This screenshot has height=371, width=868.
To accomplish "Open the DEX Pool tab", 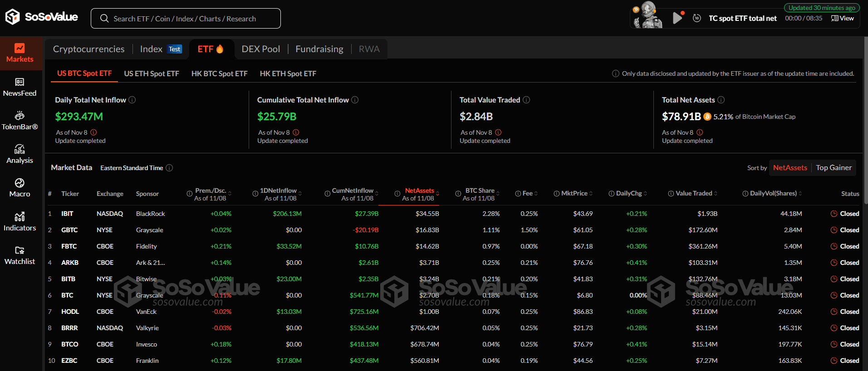I will [260, 49].
